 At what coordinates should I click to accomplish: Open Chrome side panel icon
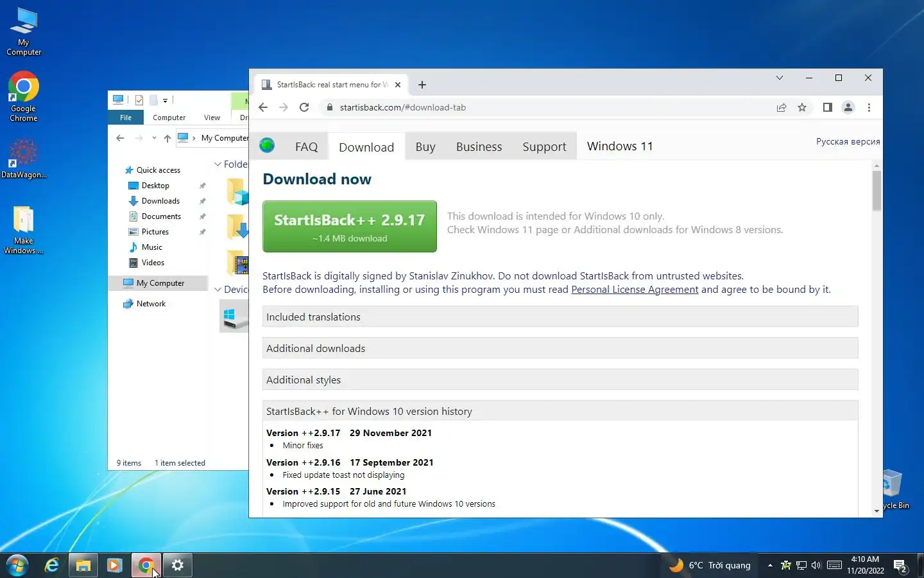[828, 107]
